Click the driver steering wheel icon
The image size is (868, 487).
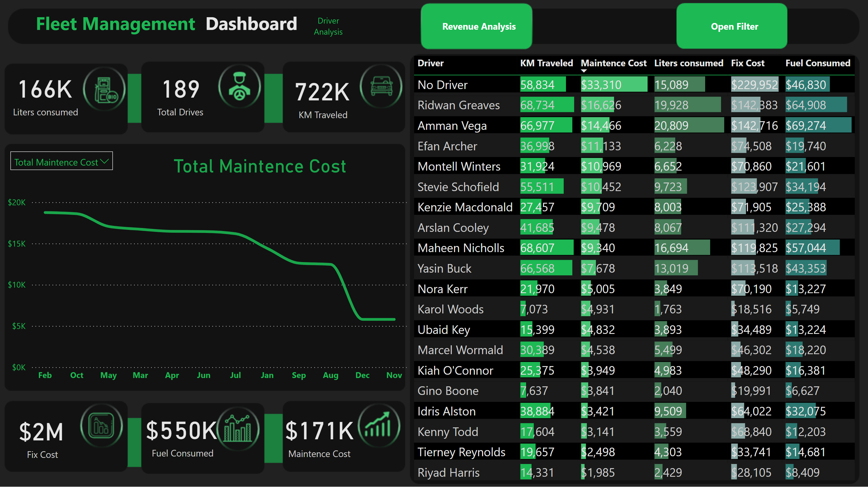pyautogui.click(x=240, y=86)
